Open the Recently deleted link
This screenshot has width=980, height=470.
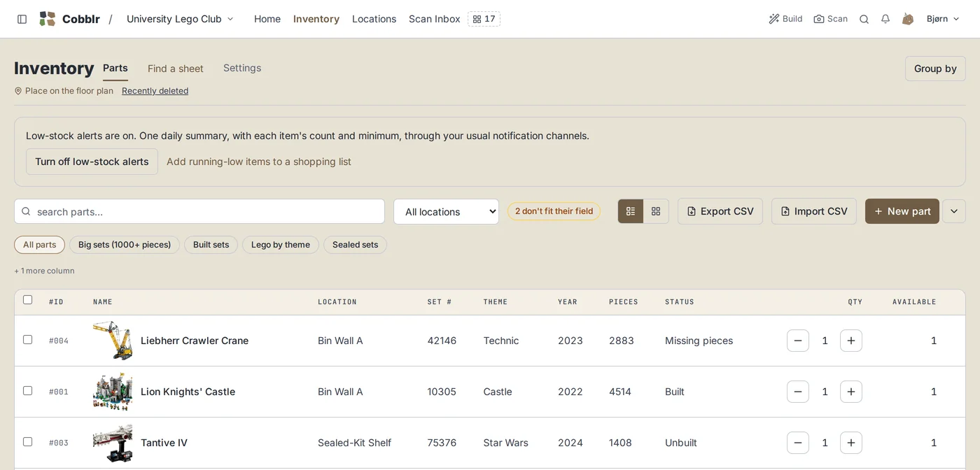155,91
